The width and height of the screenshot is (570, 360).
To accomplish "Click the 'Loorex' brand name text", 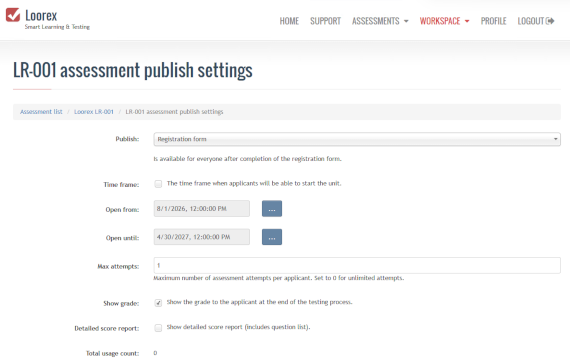I will coord(41,16).
